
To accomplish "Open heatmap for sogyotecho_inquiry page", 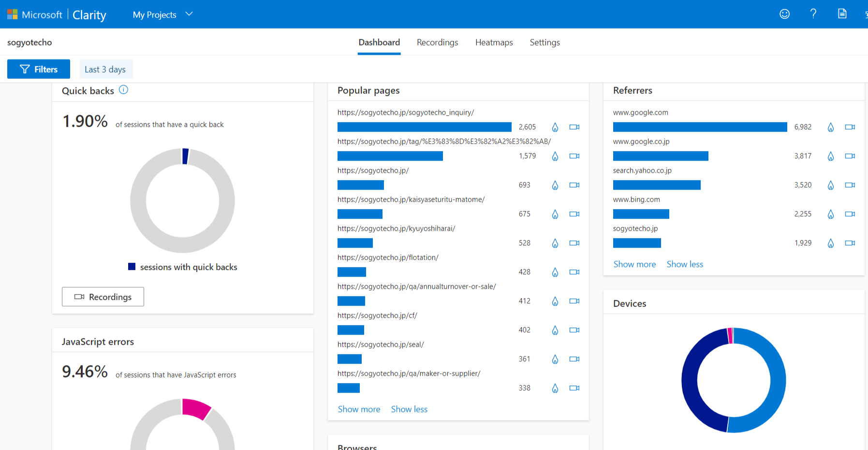I will click(555, 127).
